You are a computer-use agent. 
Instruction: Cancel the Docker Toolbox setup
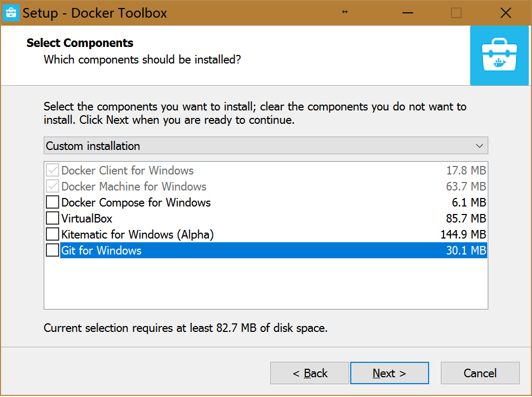(480, 374)
